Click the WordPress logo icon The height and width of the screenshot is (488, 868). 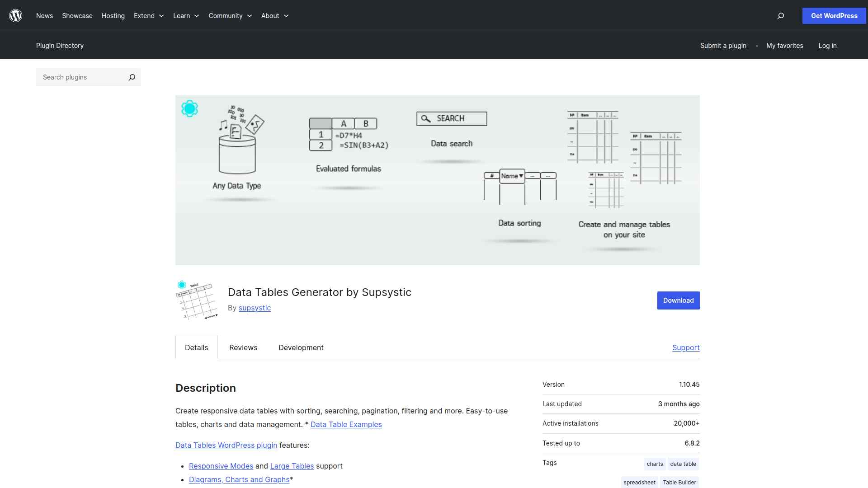pos(16,16)
